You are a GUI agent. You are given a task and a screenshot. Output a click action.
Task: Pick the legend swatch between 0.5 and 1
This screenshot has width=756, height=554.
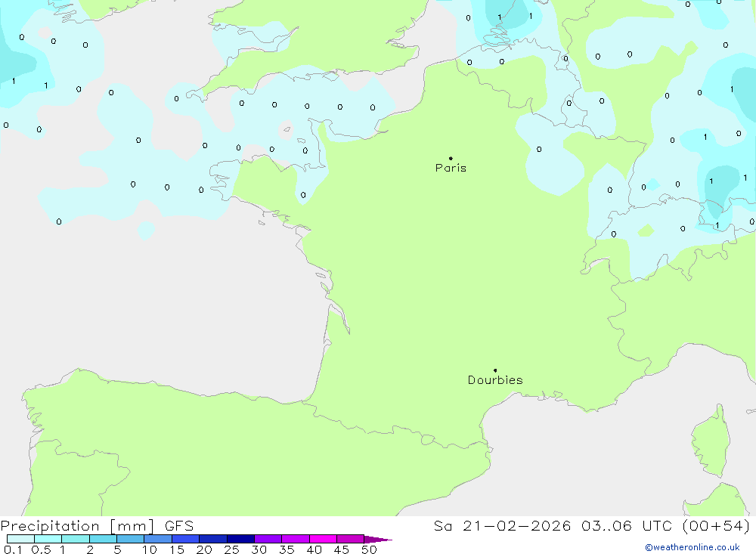coord(48,539)
